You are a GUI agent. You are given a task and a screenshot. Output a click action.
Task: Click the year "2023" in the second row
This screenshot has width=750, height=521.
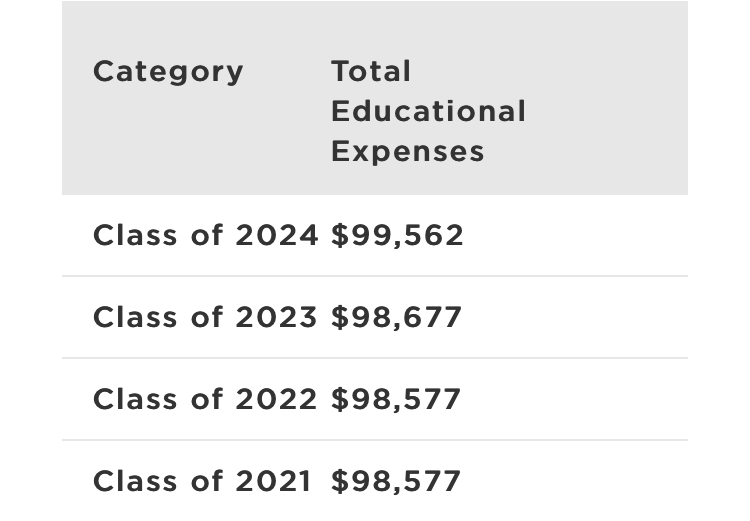(276, 317)
